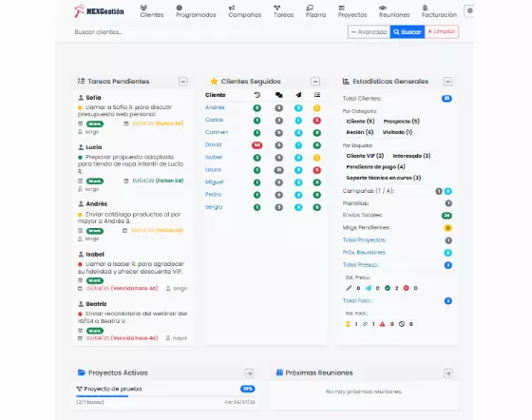
Task: Click the NEXGestión logo
Action: pos(99,11)
